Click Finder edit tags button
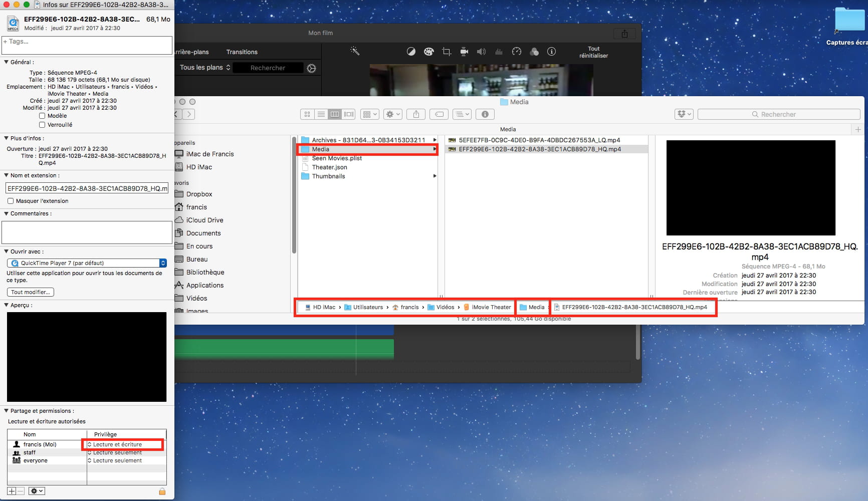The width and height of the screenshot is (868, 501). point(439,114)
